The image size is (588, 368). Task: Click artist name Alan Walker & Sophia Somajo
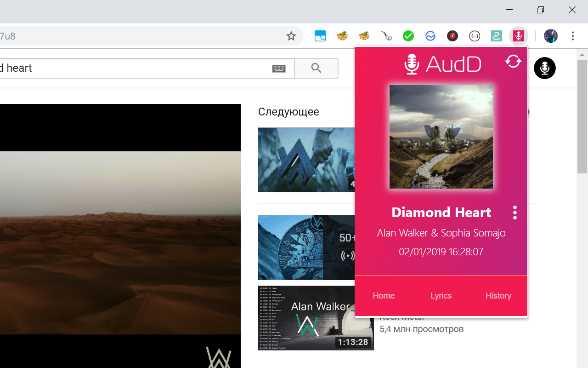pyautogui.click(x=441, y=233)
